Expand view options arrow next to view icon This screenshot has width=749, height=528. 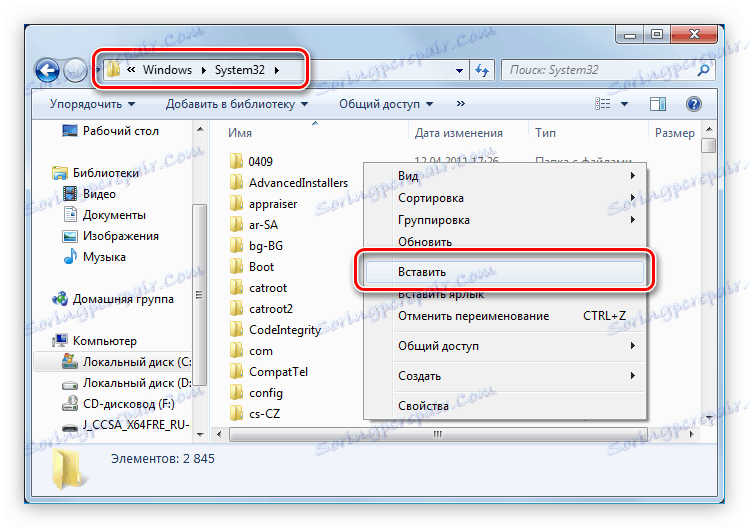coord(624,104)
